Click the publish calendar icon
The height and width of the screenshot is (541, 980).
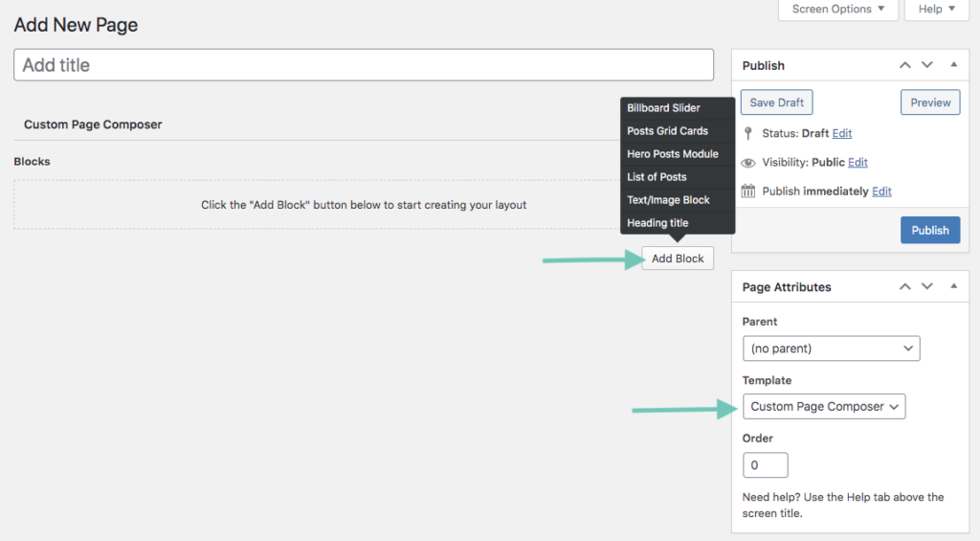coord(748,191)
